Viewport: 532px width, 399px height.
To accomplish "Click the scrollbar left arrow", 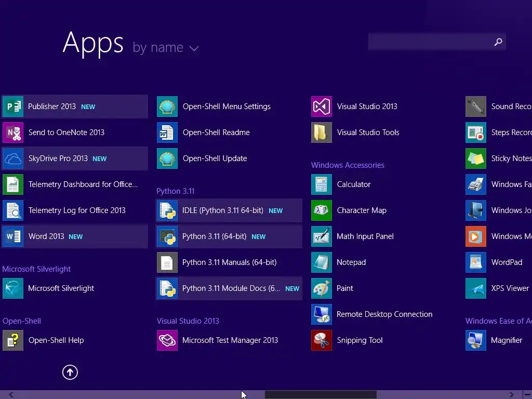I will click(11, 395).
